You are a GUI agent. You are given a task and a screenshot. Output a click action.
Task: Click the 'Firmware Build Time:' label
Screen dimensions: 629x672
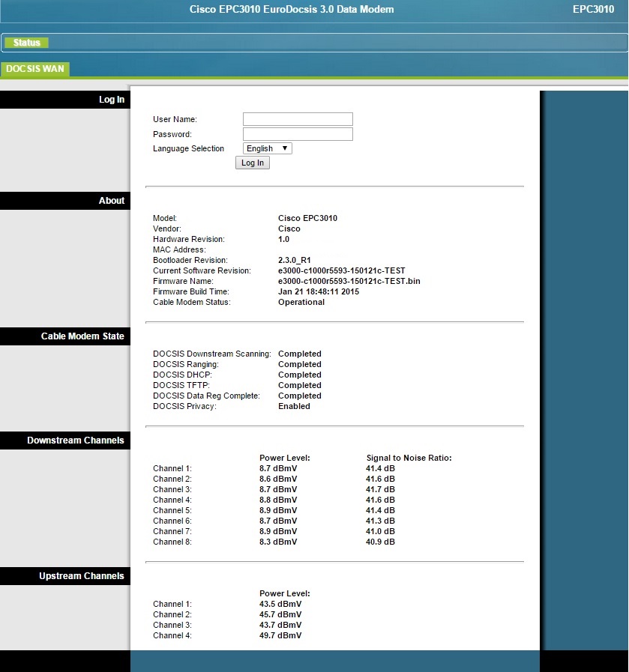point(191,292)
